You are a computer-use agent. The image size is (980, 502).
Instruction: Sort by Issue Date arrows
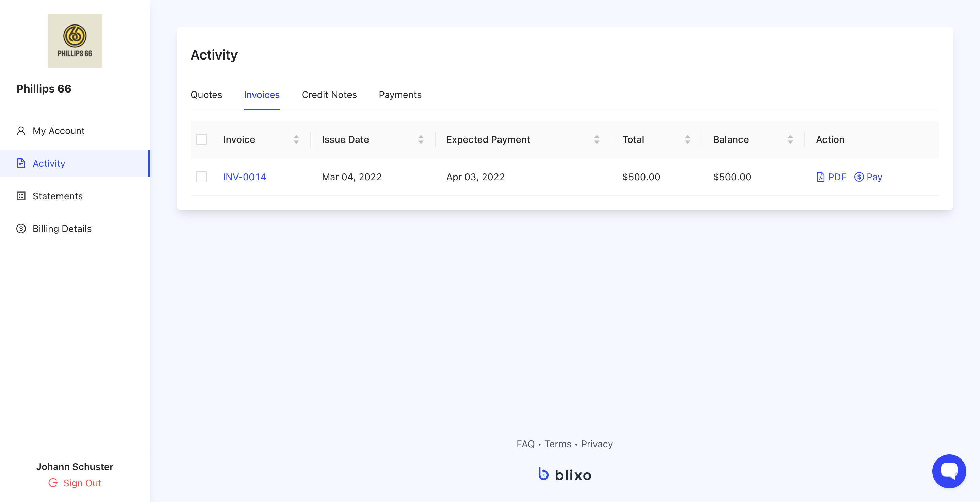[421, 139]
